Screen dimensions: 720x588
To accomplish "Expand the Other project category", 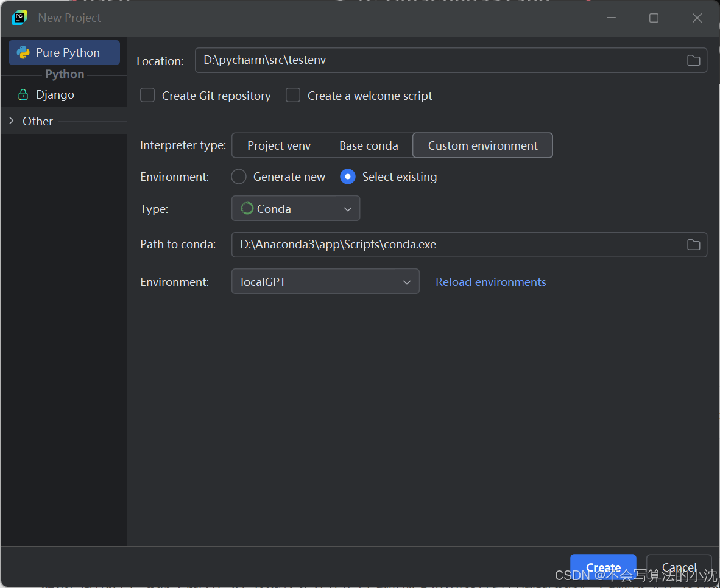I will (12, 121).
